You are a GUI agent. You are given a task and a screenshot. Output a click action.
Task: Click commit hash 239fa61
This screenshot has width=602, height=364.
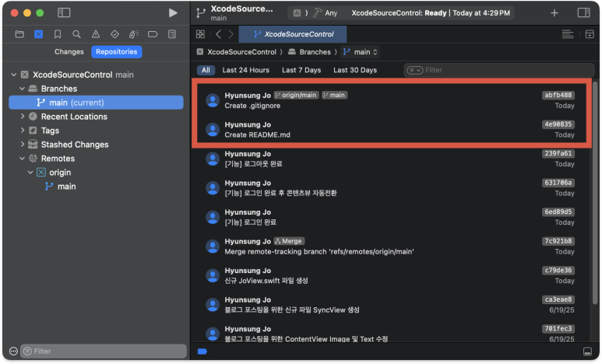558,153
